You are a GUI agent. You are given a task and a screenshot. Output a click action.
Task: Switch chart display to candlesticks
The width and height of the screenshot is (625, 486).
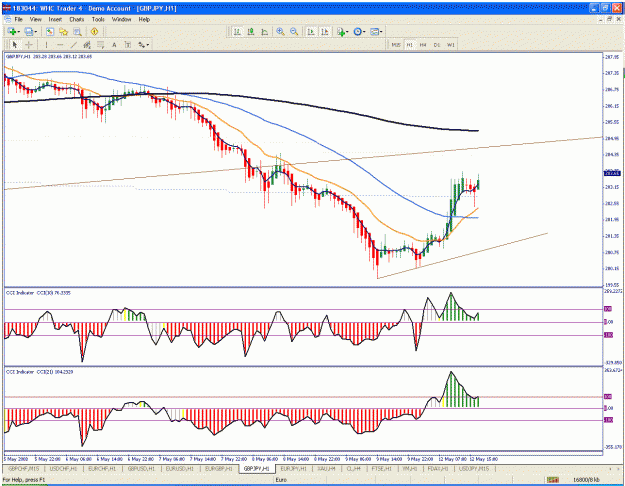coord(251,31)
